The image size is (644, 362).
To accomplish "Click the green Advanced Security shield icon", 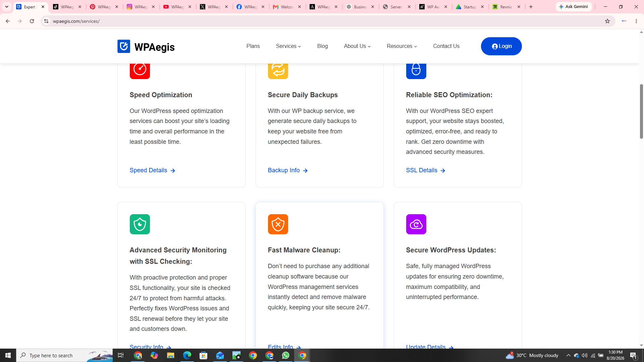I will (140, 224).
